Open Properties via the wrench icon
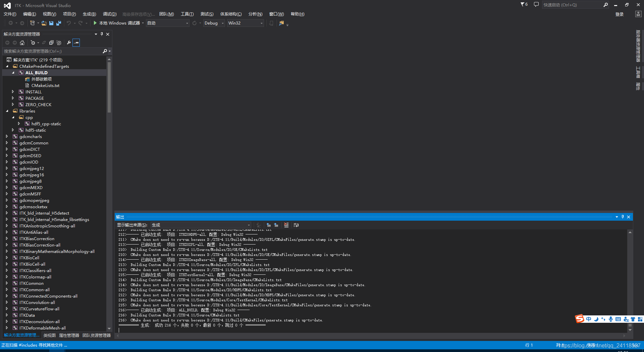 69,43
